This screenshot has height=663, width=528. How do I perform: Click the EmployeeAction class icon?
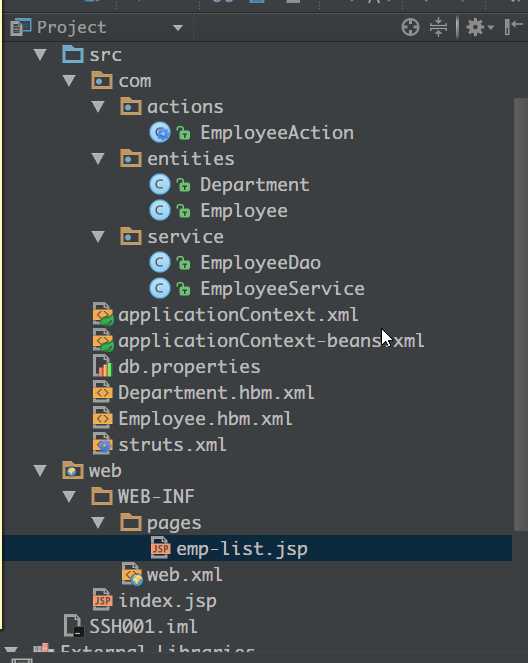[x=160, y=133]
